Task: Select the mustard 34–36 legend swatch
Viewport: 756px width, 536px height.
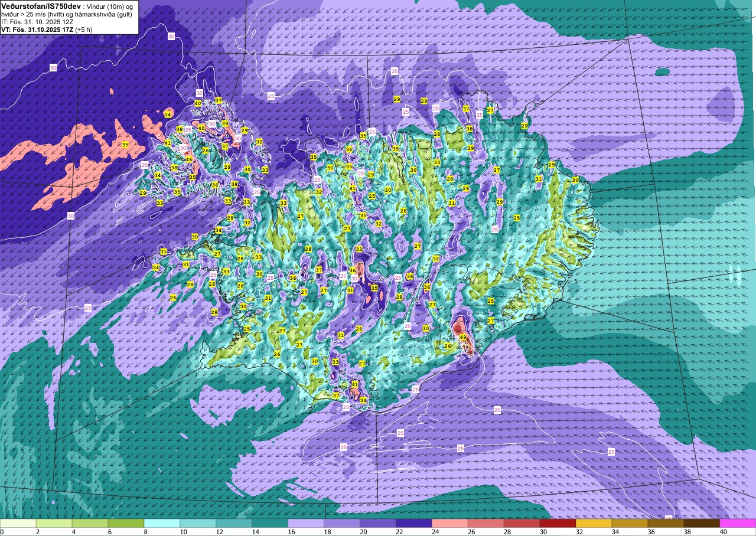Action: [630, 523]
